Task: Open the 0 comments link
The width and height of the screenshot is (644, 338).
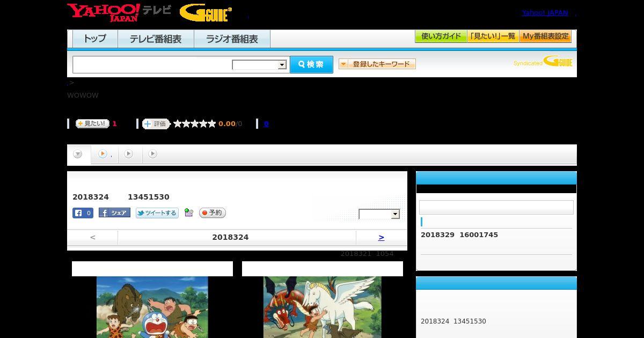Action: [266, 124]
